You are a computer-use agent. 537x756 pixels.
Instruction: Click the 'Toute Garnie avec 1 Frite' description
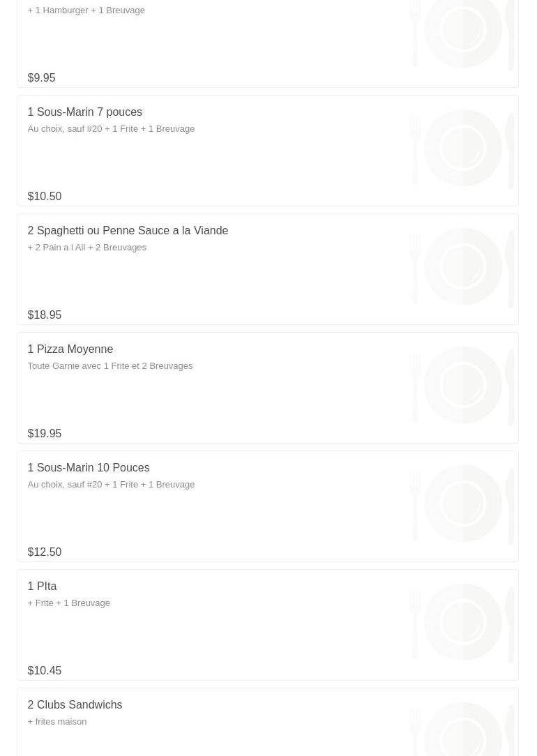click(x=109, y=366)
